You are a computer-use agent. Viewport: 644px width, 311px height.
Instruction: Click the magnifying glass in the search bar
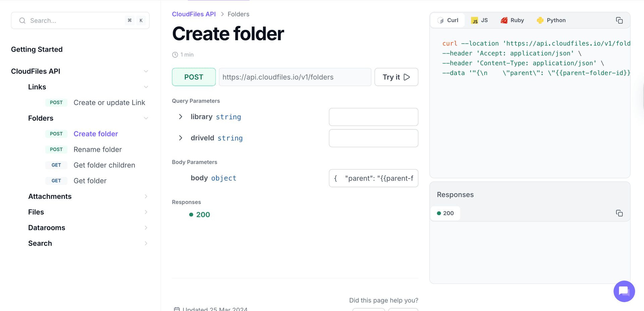[22, 20]
